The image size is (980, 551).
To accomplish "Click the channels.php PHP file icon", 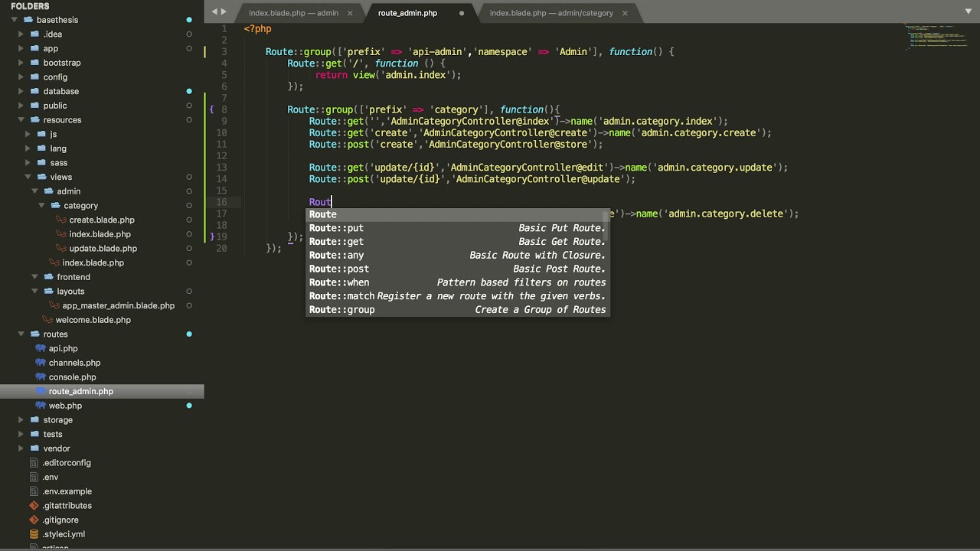I will 41,363.
